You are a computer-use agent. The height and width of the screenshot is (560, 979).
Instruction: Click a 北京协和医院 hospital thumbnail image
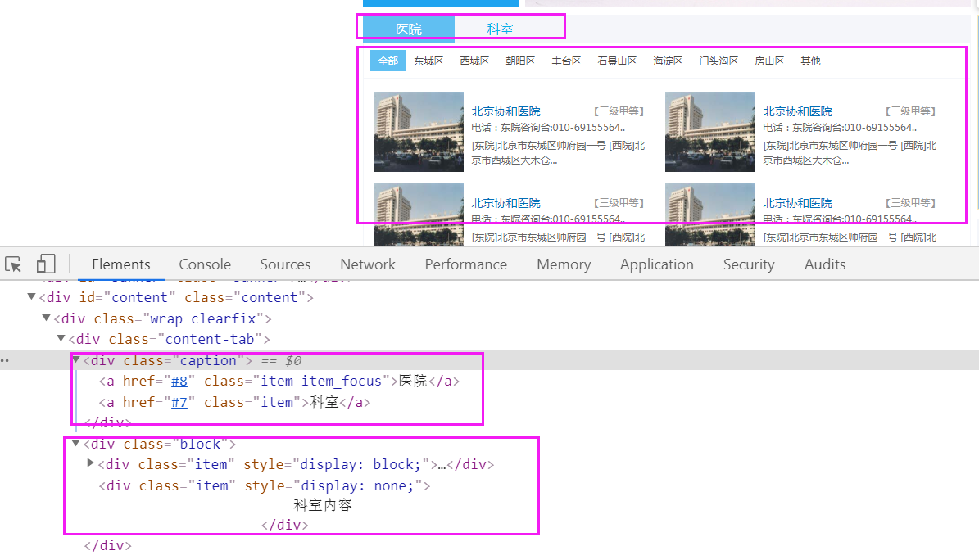(x=418, y=132)
